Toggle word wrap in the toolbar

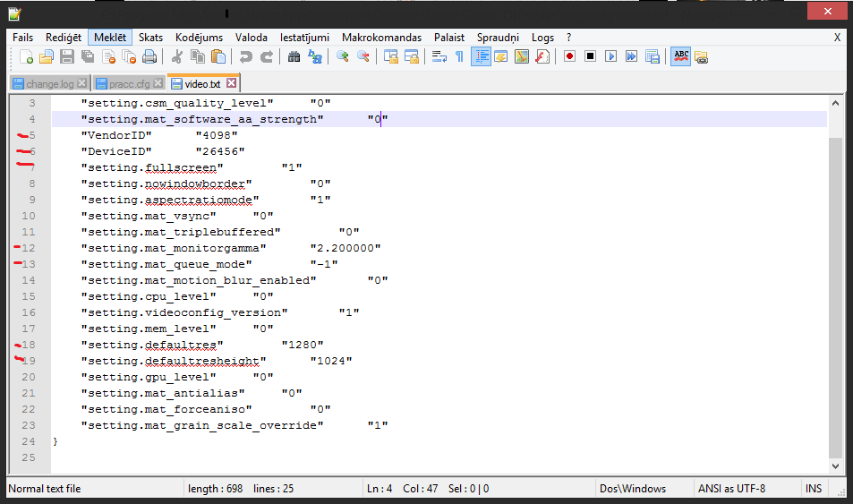click(439, 56)
